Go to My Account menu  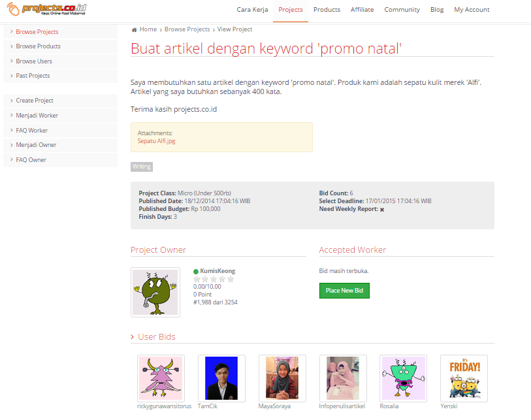coord(472,10)
